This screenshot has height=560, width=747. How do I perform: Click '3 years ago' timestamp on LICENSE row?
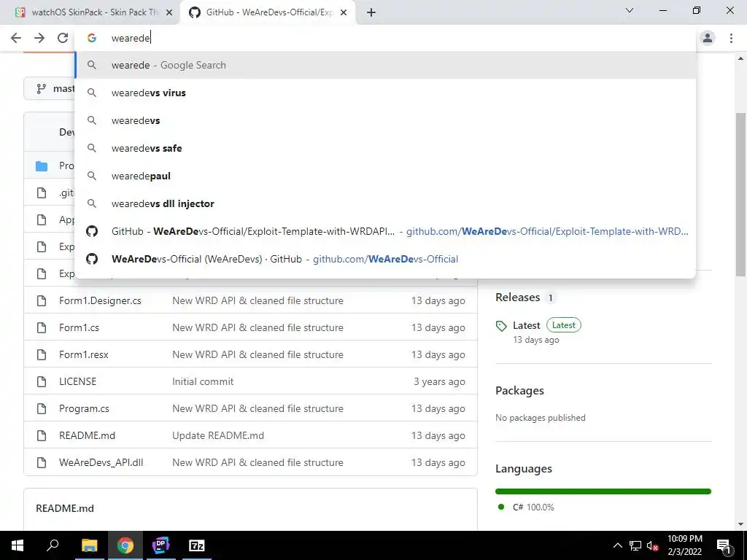439,381
